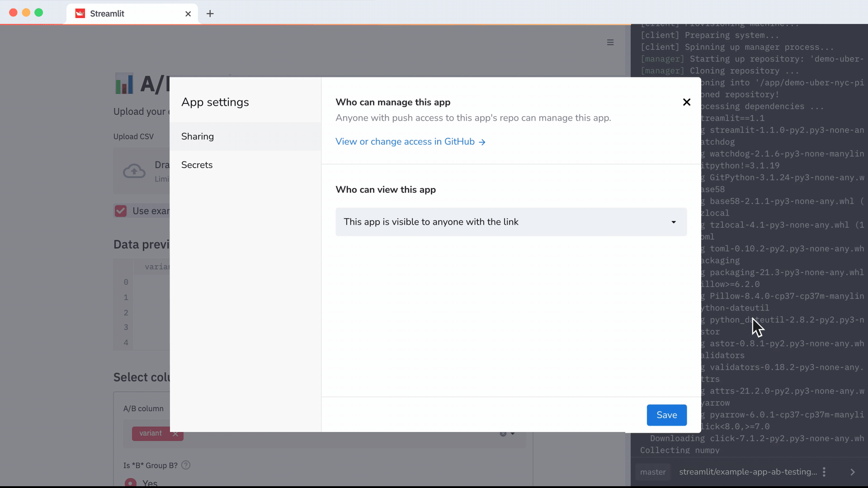Viewport: 868px width, 488px height.
Task: Open the Group B help tooltip
Action: [185, 465]
